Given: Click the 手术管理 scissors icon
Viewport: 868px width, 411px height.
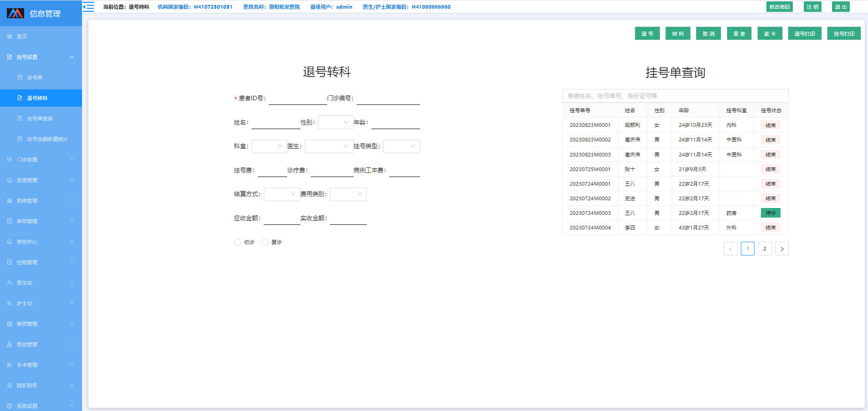Looking at the screenshot, I should 10,365.
